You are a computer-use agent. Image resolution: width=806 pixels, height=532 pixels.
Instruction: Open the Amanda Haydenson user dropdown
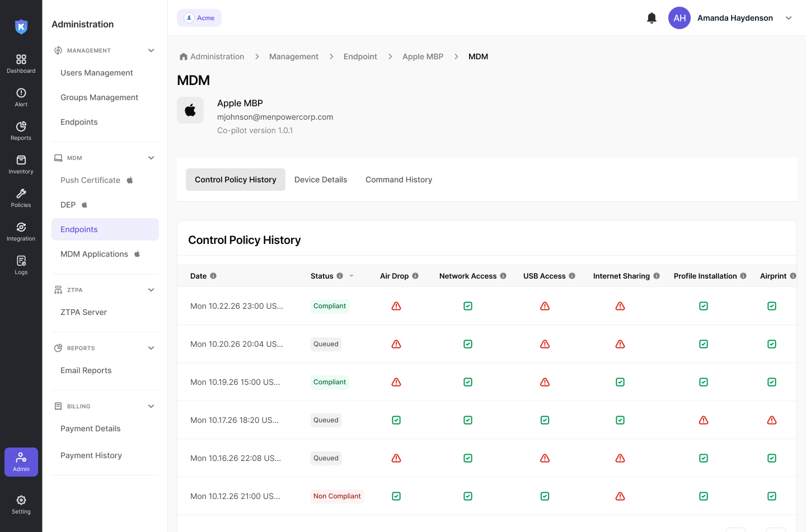coord(789,18)
